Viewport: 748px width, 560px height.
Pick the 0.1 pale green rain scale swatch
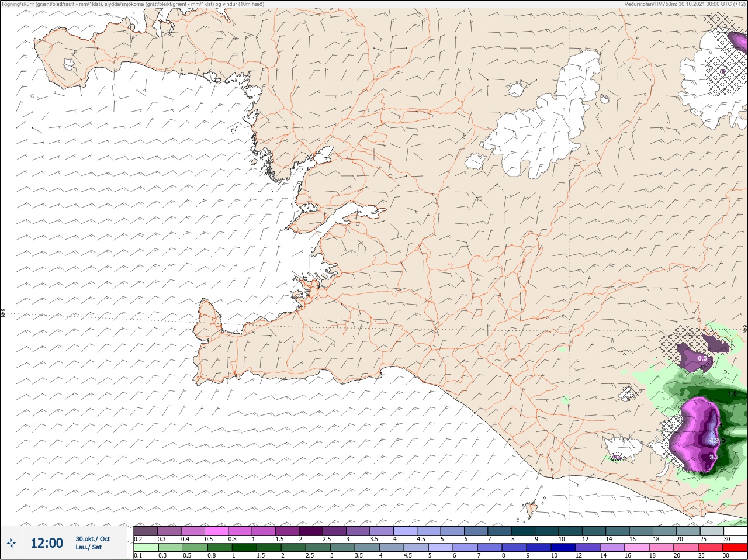pyautogui.click(x=146, y=548)
